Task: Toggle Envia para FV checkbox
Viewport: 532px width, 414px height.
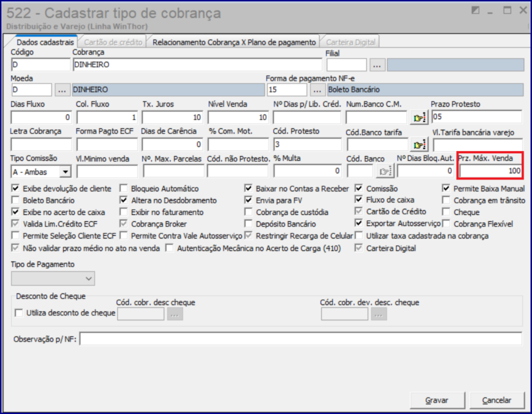Action: [x=249, y=200]
